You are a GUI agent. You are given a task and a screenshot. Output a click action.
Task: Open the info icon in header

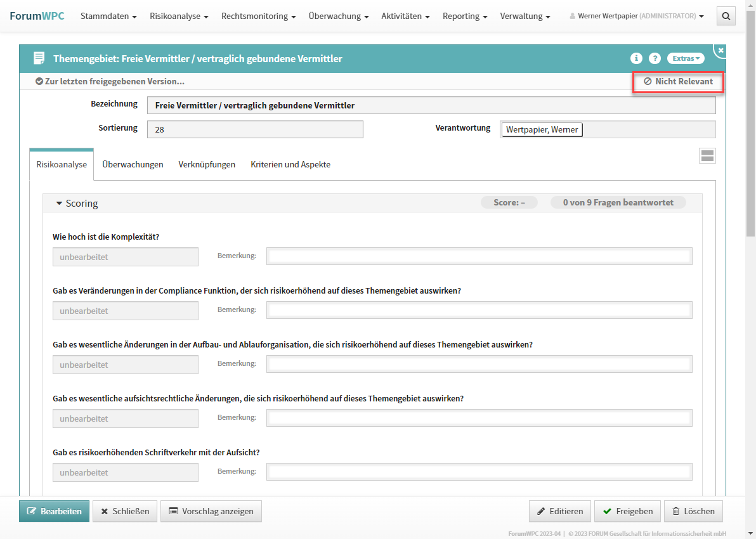coord(636,58)
